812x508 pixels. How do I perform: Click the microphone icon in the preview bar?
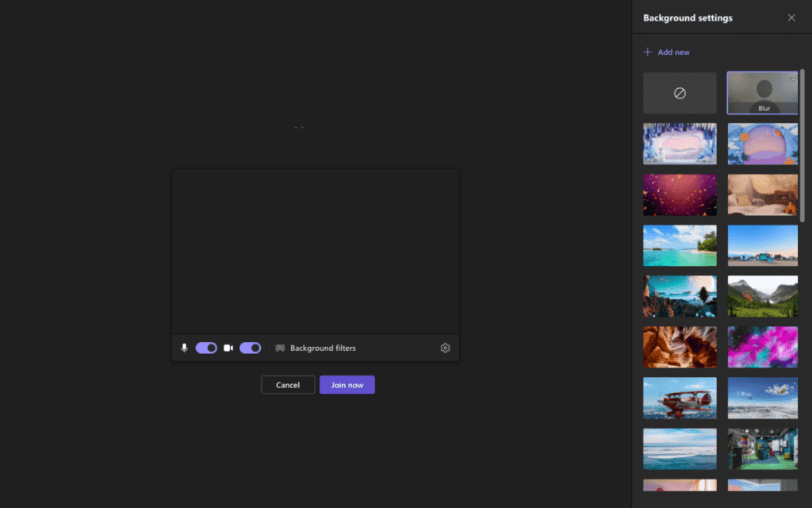[x=184, y=348]
